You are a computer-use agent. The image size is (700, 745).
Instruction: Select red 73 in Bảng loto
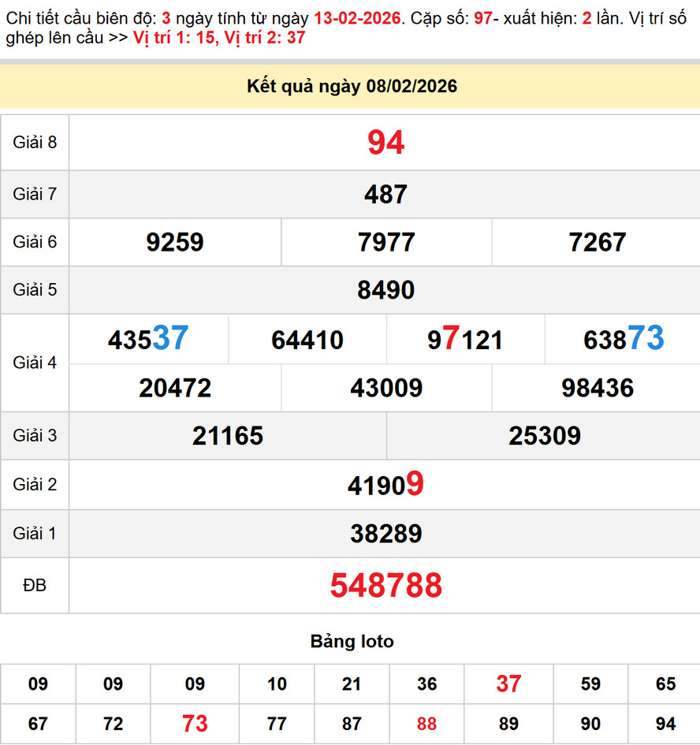click(x=195, y=724)
